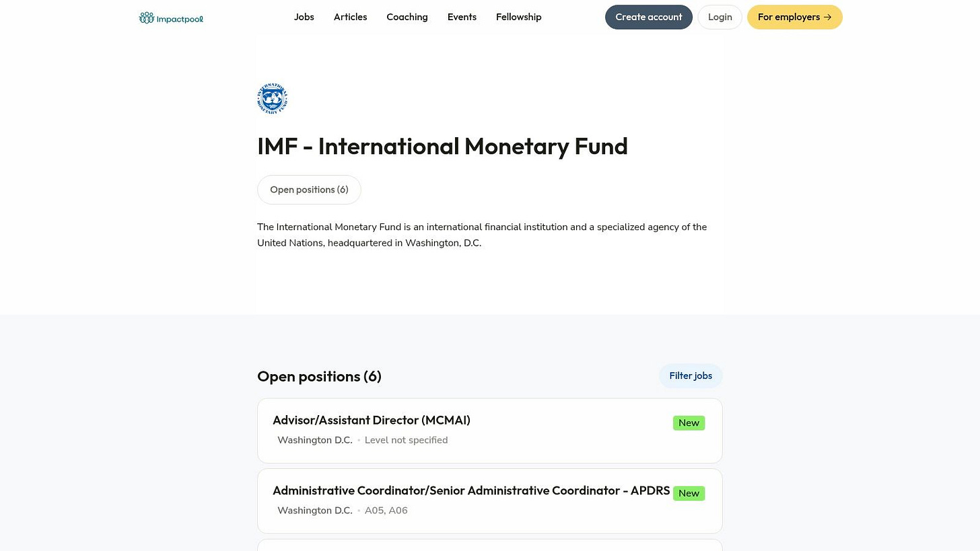The width and height of the screenshot is (980, 551).
Task: Open the Fellowship page
Action: 518,17
